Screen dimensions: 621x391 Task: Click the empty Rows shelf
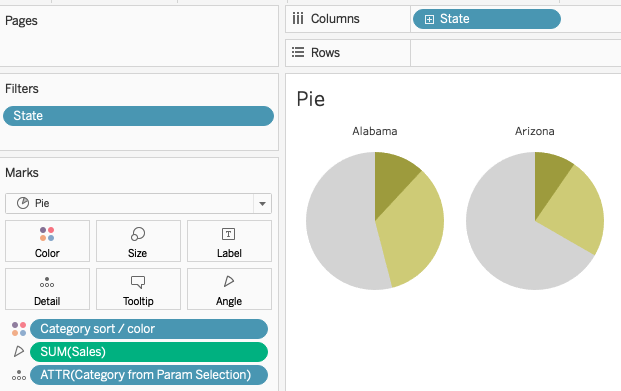pos(516,53)
